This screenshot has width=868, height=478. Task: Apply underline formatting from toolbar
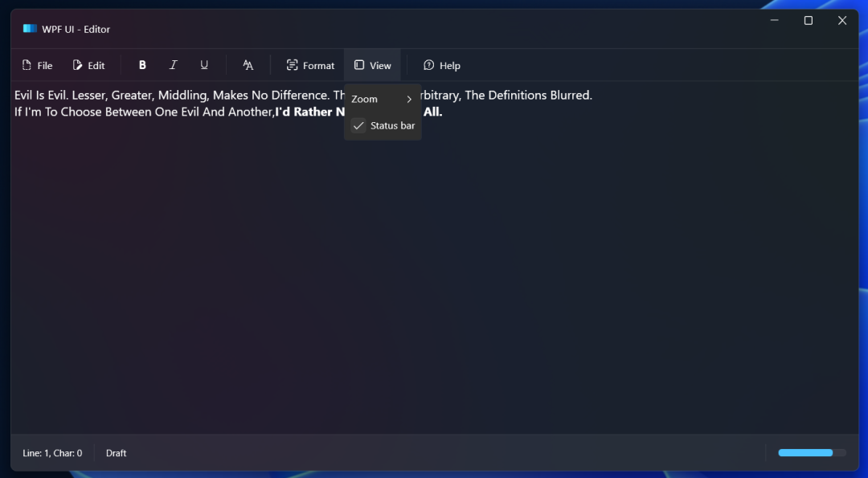[x=204, y=65]
